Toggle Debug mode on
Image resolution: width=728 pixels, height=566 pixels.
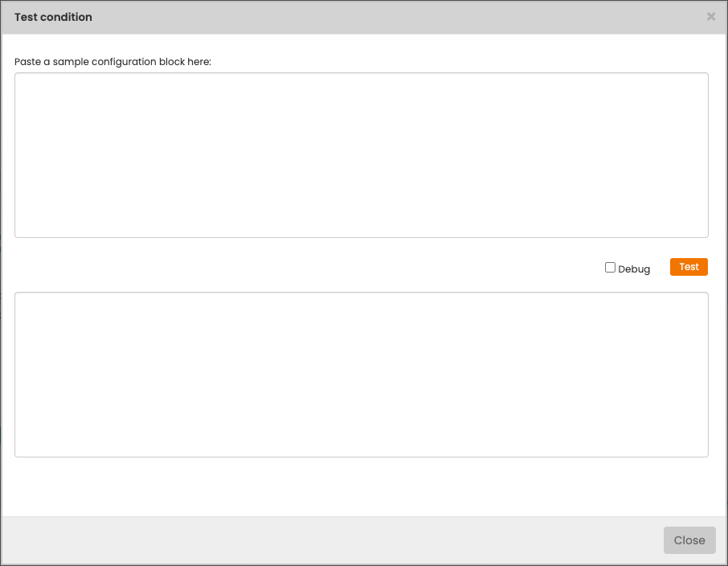pos(610,268)
